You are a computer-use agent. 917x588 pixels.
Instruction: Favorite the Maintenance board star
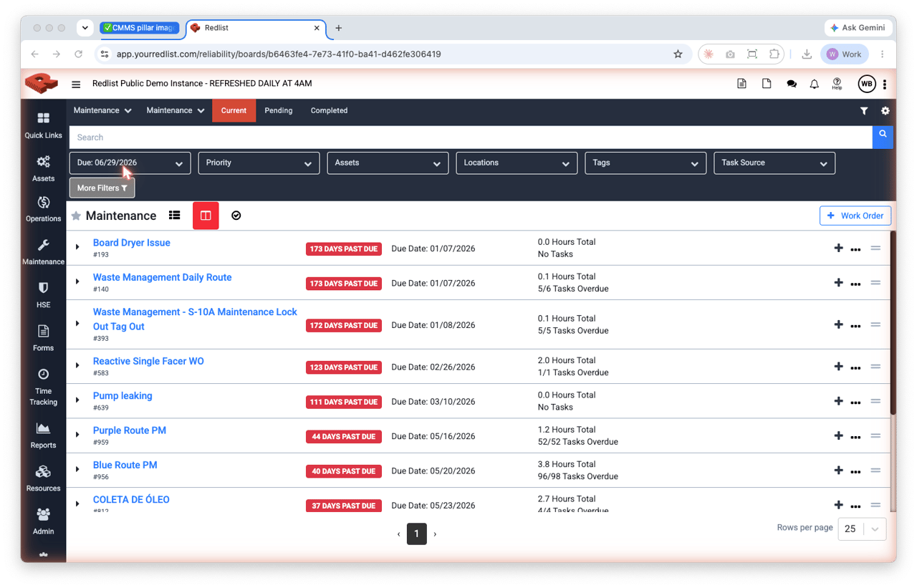(x=76, y=216)
